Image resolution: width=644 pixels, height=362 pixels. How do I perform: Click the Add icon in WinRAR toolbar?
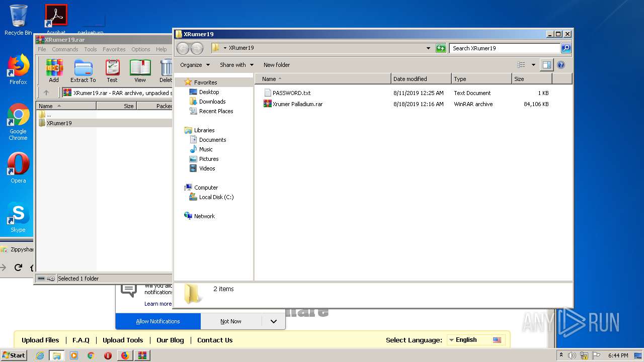tap(54, 70)
